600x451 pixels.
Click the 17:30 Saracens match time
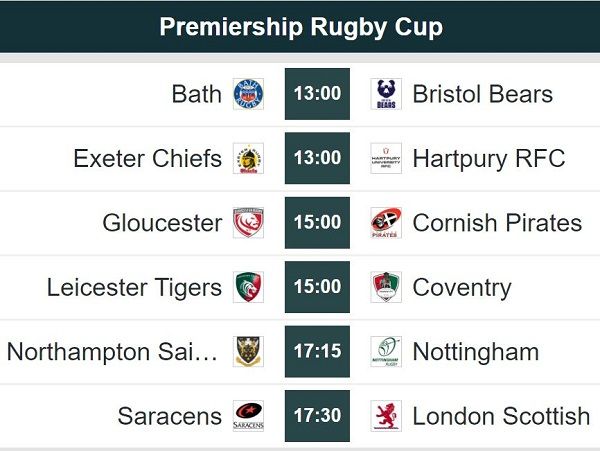(317, 416)
